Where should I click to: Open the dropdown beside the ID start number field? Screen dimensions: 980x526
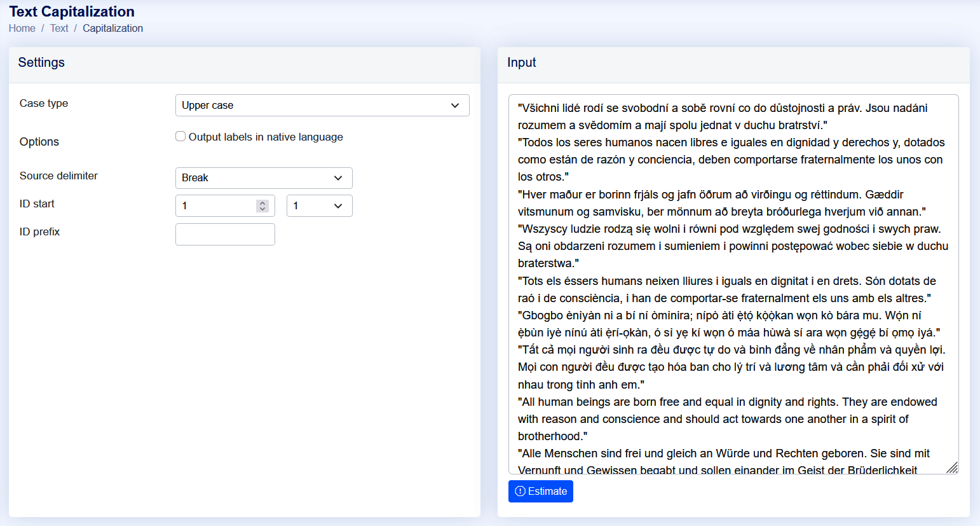pyautogui.click(x=320, y=206)
